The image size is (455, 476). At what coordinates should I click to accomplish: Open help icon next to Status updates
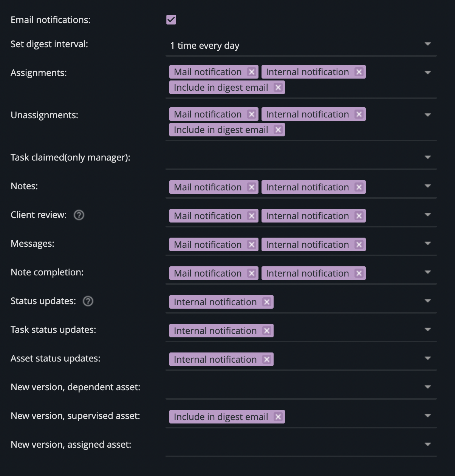(88, 301)
